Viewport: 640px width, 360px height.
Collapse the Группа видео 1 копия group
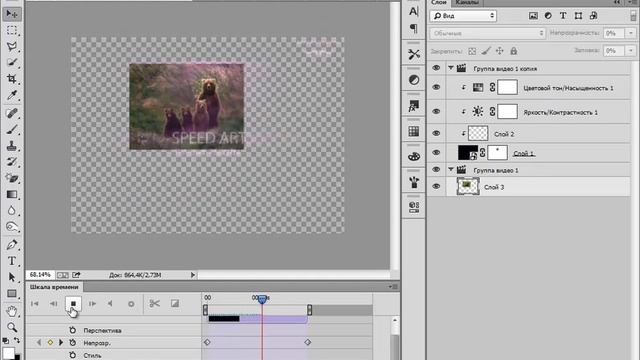pos(451,68)
